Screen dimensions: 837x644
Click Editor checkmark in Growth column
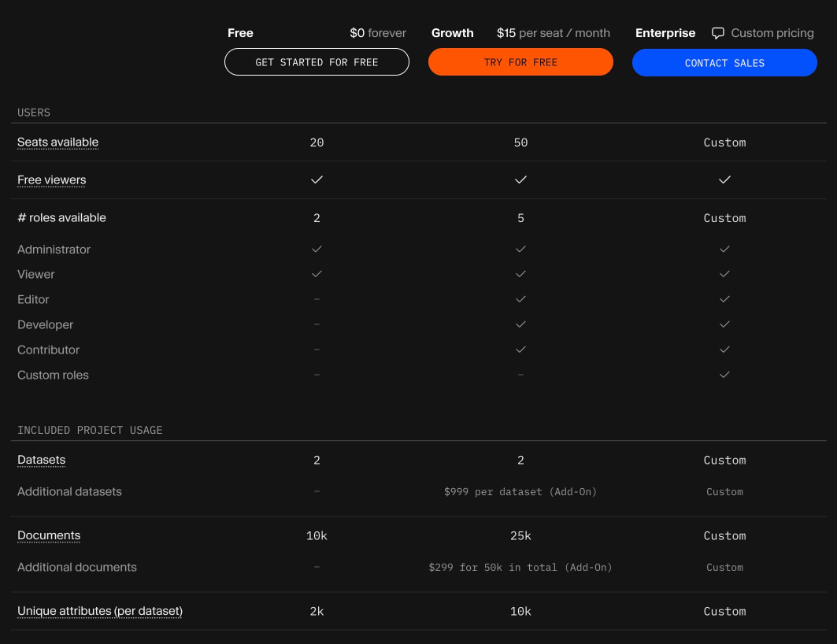pos(520,299)
